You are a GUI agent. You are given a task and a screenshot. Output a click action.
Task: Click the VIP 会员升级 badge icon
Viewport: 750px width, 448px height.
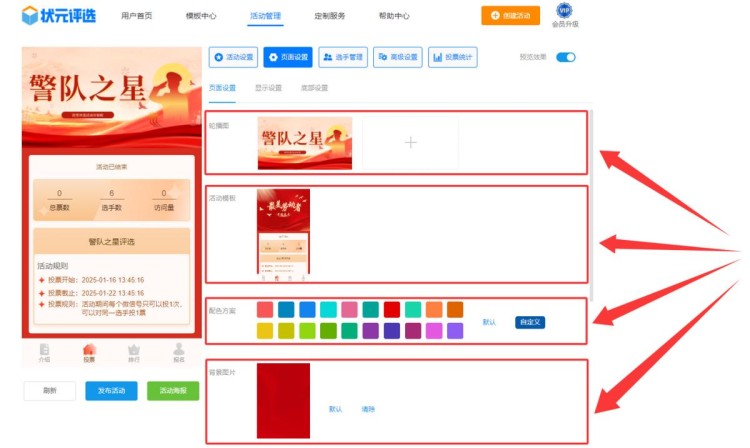[564, 11]
